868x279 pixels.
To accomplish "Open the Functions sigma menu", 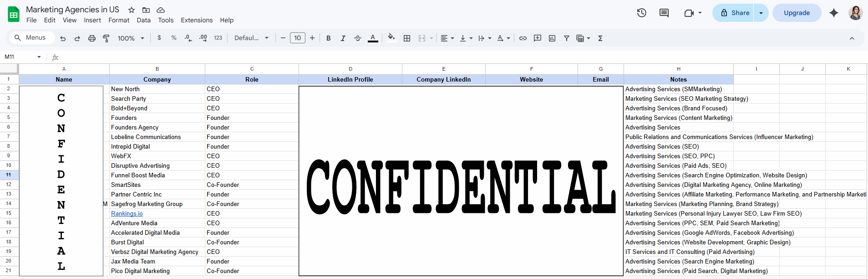I will 600,38.
